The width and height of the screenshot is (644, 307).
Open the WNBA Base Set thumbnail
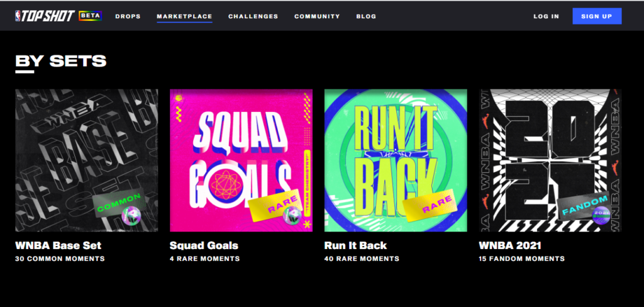pyautogui.click(x=87, y=160)
